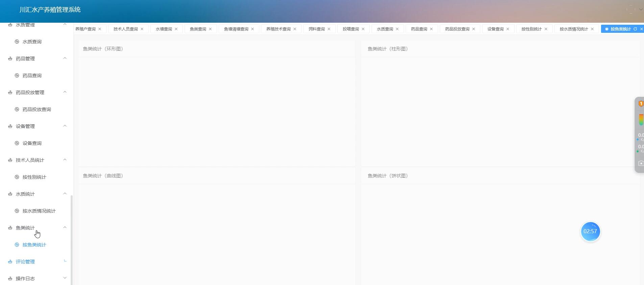Close the 投喂查询 tab
This screenshot has height=285, width=644.
pyautogui.click(x=363, y=29)
